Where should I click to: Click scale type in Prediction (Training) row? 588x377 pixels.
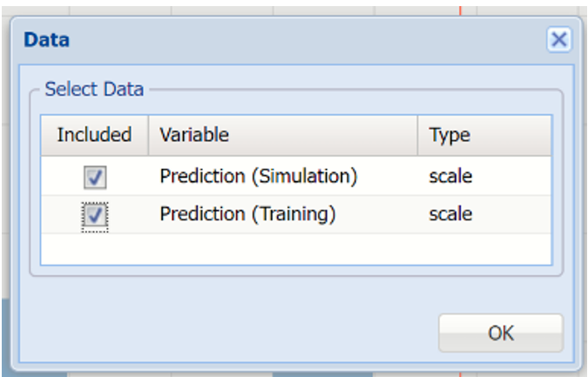click(x=450, y=214)
